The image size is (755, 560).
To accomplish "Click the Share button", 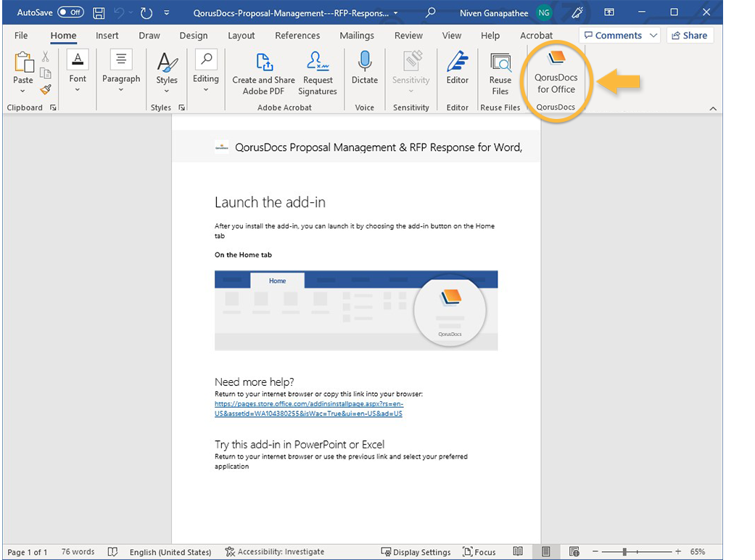I will 690,35.
